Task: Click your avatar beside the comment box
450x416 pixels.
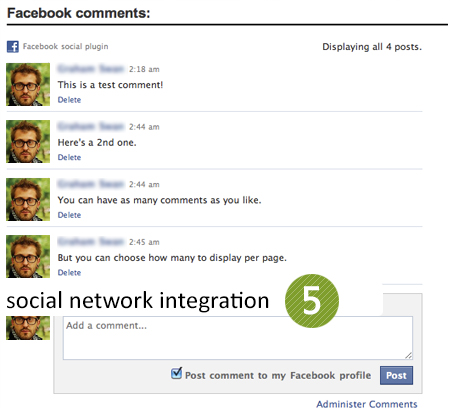Action: (28, 328)
